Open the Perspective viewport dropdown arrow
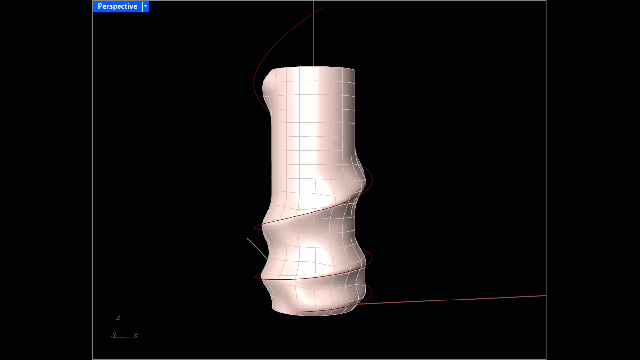 tap(145, 7)
